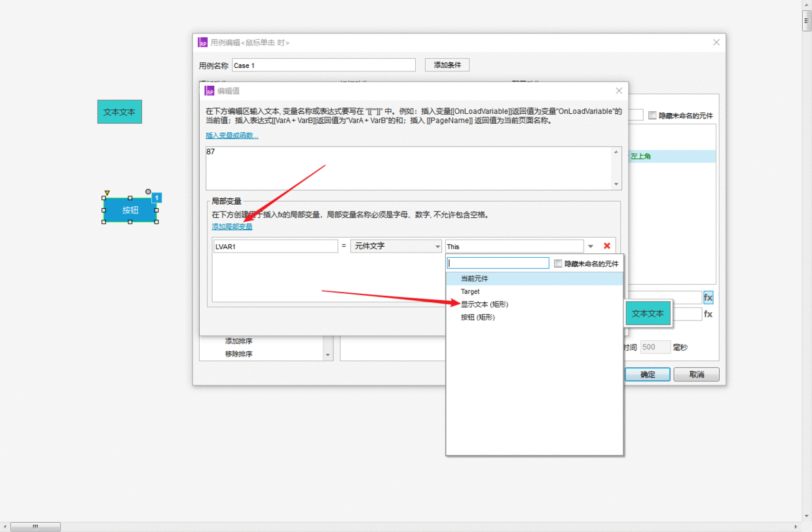Click the horizontal scrollbar thumb at the bottom
This screenshot has width=812, height=532.
[35, 527]
